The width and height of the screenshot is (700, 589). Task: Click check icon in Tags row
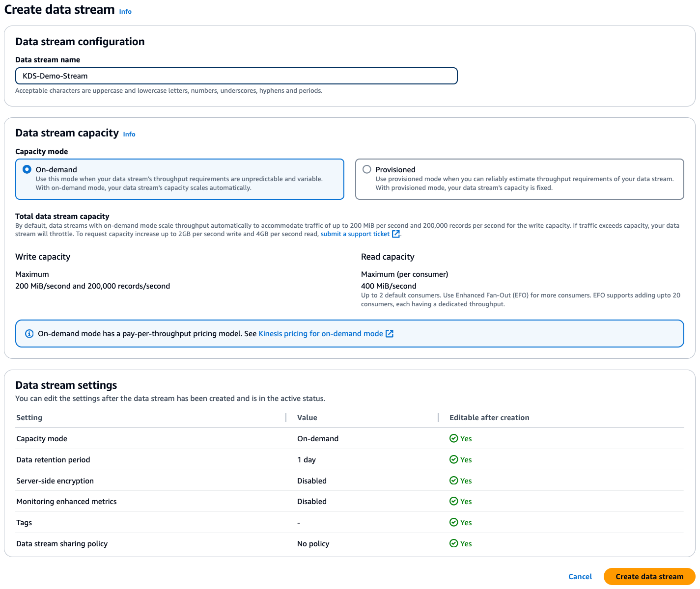pos(454,522)
